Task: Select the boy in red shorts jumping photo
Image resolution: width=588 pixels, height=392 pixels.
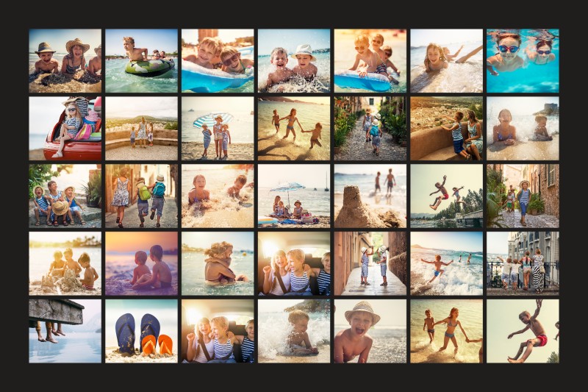Action: pos(522,331)
